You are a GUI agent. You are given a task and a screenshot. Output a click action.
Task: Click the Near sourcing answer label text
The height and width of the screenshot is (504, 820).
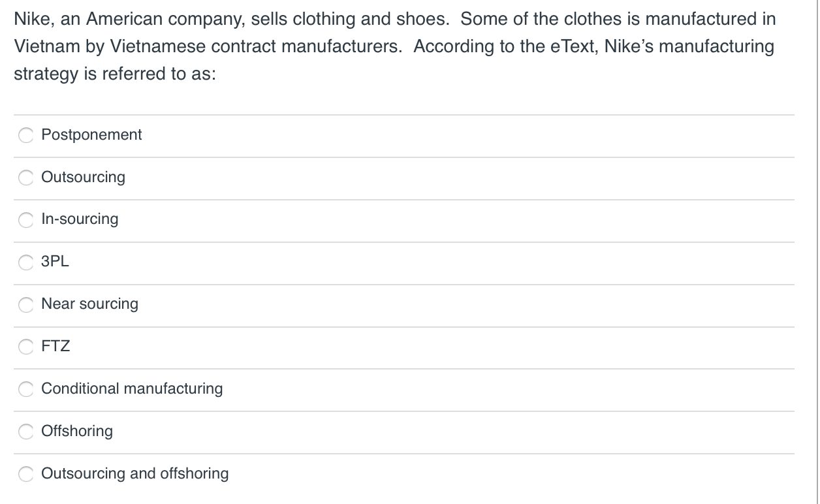(89, 304)
